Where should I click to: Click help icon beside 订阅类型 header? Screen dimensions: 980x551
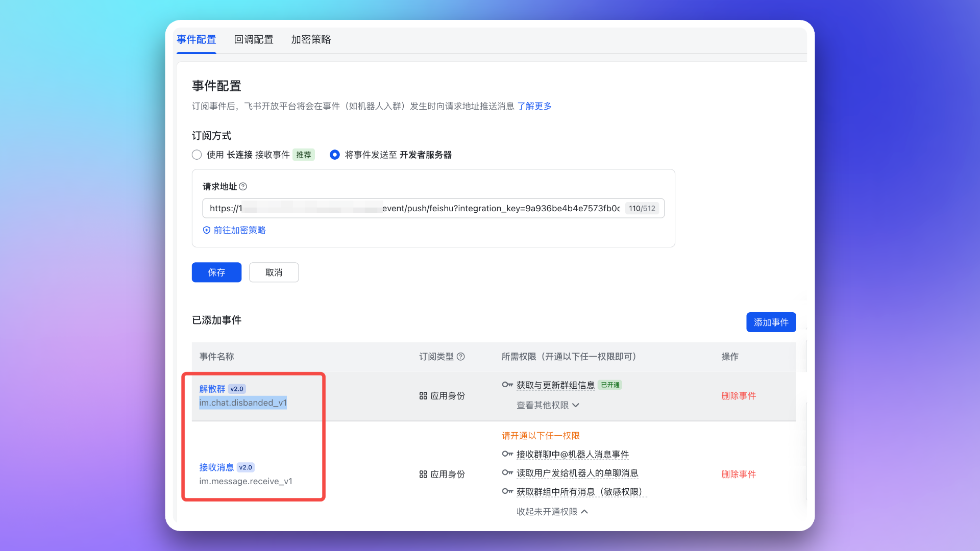pyautogui.click(x=460, y=357)
